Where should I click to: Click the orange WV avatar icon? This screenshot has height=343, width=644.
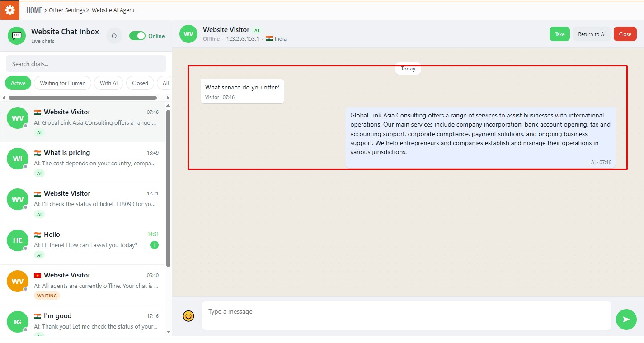pos(18,281)
